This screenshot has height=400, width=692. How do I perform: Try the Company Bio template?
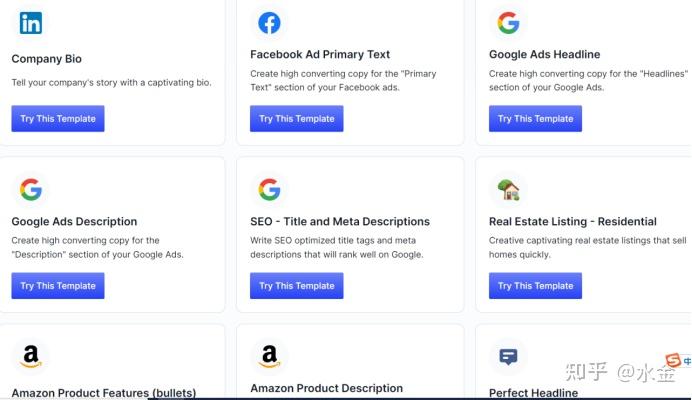pyautogui.click(x=58, y=119)
